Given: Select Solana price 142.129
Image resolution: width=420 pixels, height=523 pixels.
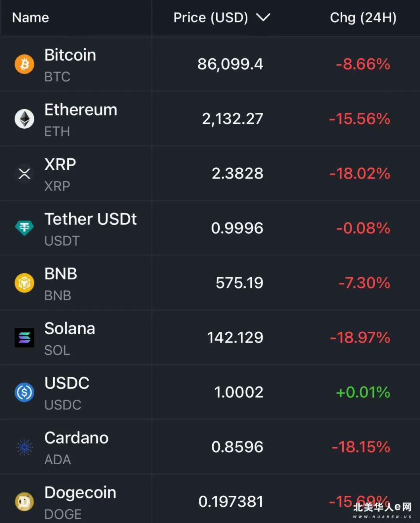Looking at the screenshot, I should click(235, 338).
